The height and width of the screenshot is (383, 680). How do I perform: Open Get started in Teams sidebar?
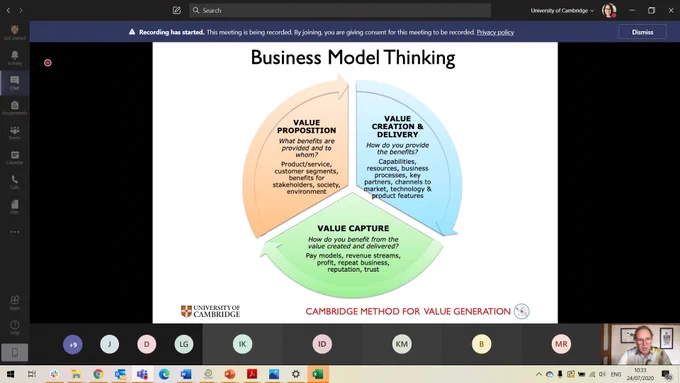point(15,32)
